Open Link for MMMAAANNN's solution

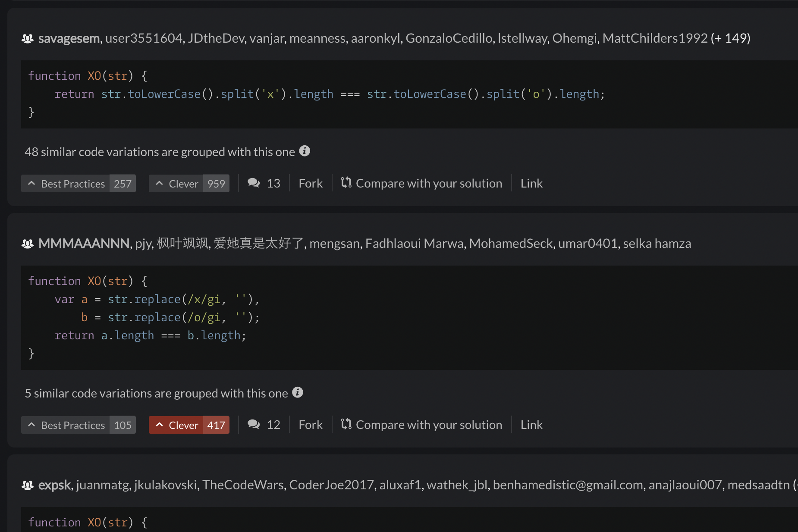coord(531,425)
